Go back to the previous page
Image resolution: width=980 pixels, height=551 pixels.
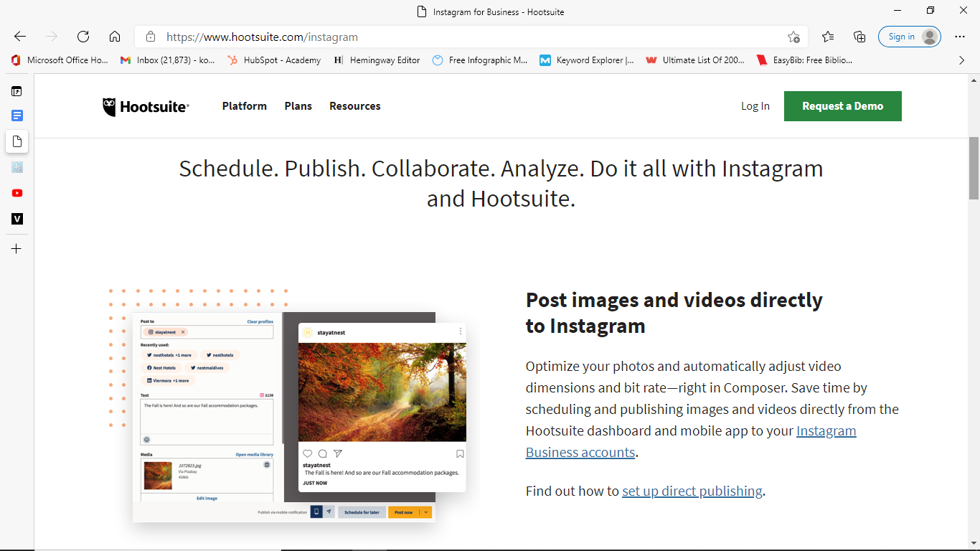tap(20, 37)
